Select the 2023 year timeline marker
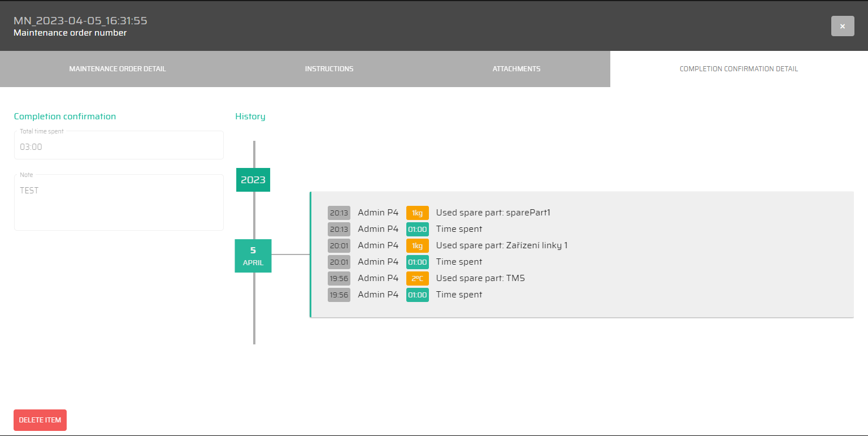The width and height of the screenshot is (868, 436). [253, 180]
